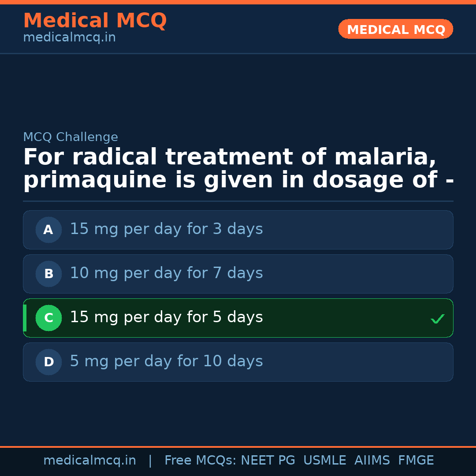Click the USMLE footer text
The width and height of the screenshot is (476, 476).
tap(324, 461)
